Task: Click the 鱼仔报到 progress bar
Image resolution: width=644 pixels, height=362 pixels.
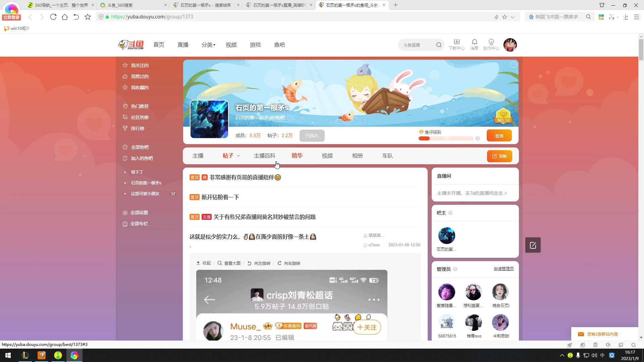Action: (x=446, y=138)
